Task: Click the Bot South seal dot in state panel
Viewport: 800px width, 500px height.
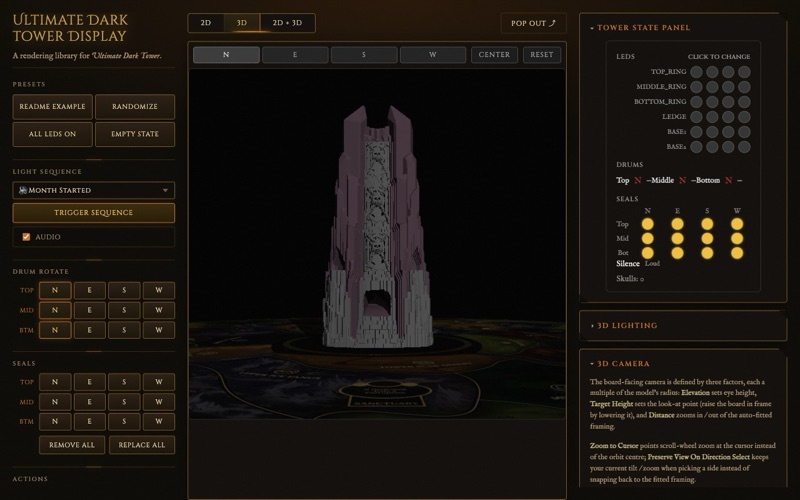Action: click(707, 253)
